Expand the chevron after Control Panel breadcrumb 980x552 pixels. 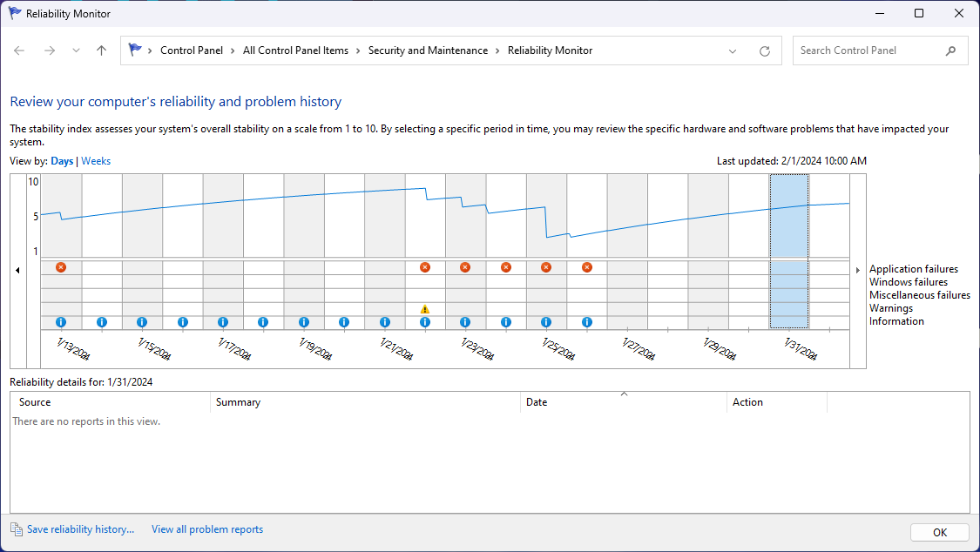pyautogui.click(x=233, y=50)
